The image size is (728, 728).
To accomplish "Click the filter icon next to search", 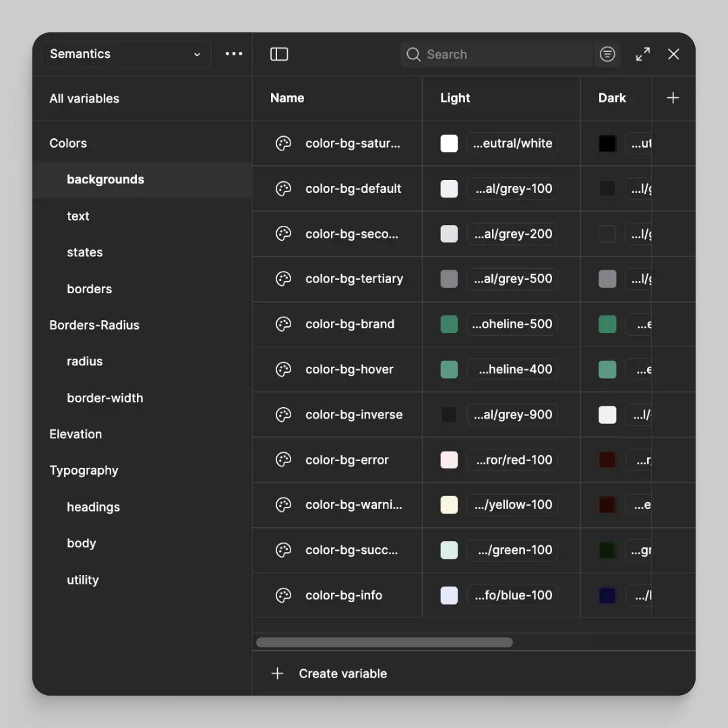I will click(x=607, y=54).
